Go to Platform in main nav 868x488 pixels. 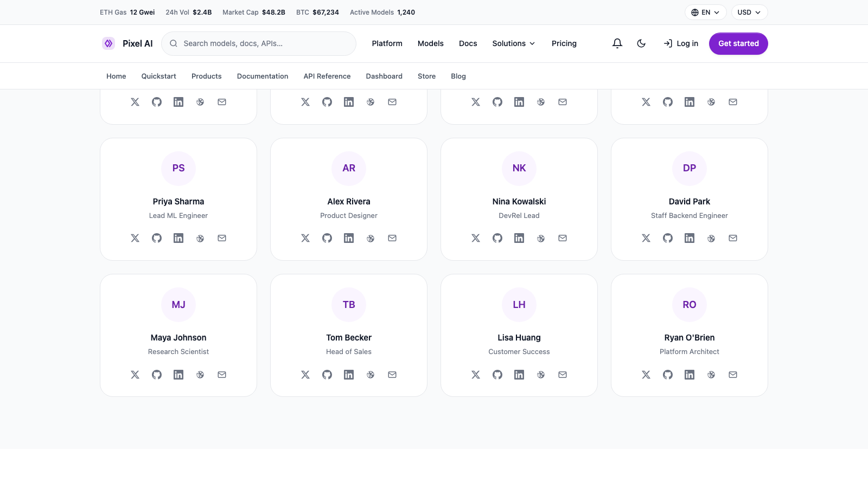(387, 43)
